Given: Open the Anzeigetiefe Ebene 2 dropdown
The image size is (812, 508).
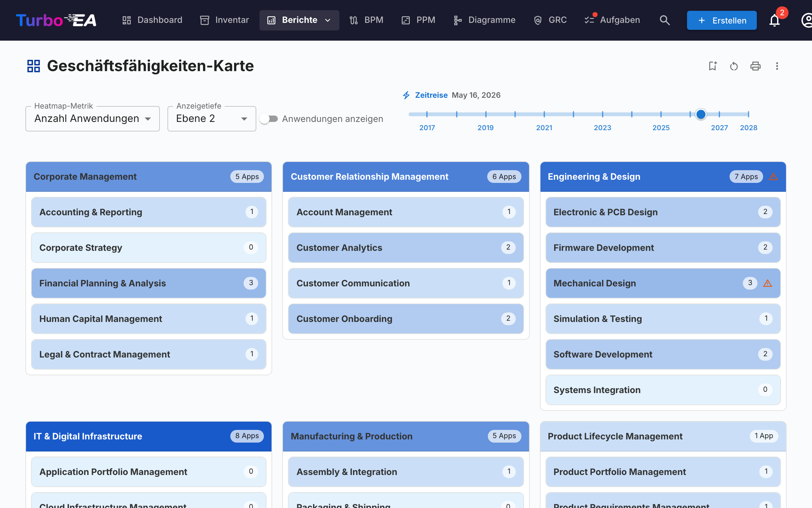Looking at the screenshot, I should click(x=212, y=119).
